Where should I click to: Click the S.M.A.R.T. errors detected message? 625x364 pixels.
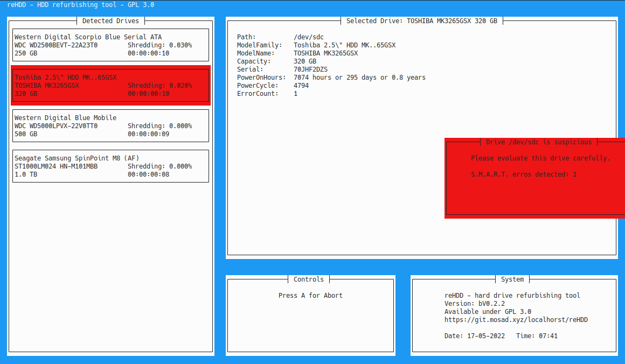(524, 174)
